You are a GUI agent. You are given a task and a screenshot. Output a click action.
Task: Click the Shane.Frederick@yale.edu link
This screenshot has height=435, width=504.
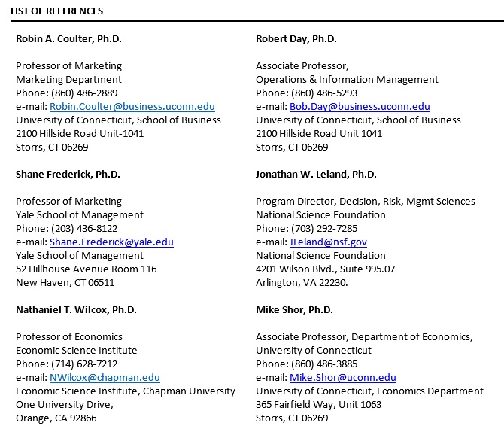(x=111, y=242)
